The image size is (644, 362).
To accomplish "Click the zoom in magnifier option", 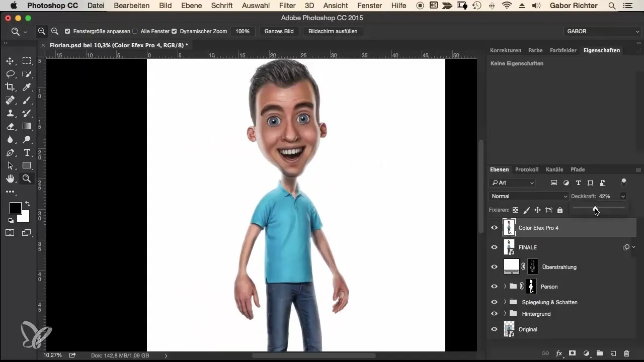I will click(42, 31).
